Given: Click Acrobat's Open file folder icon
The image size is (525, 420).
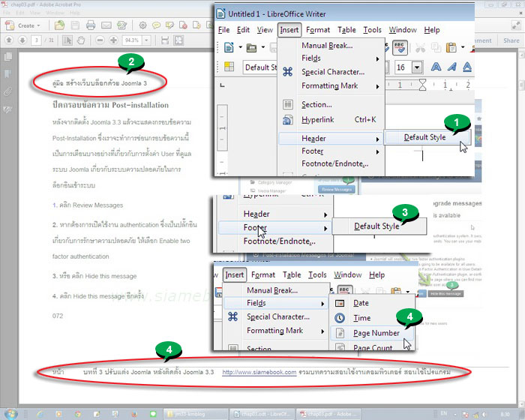Looking at the screenshot, I should 59,25.
